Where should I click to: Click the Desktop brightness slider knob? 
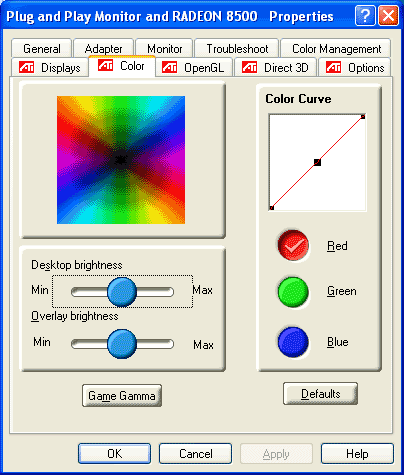tap(122, 292)
